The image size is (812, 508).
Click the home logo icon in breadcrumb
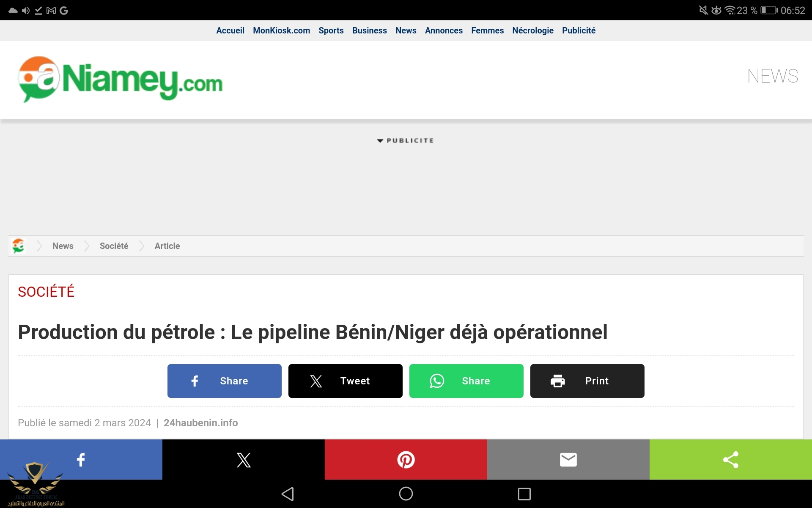click(x=19, y=246)
